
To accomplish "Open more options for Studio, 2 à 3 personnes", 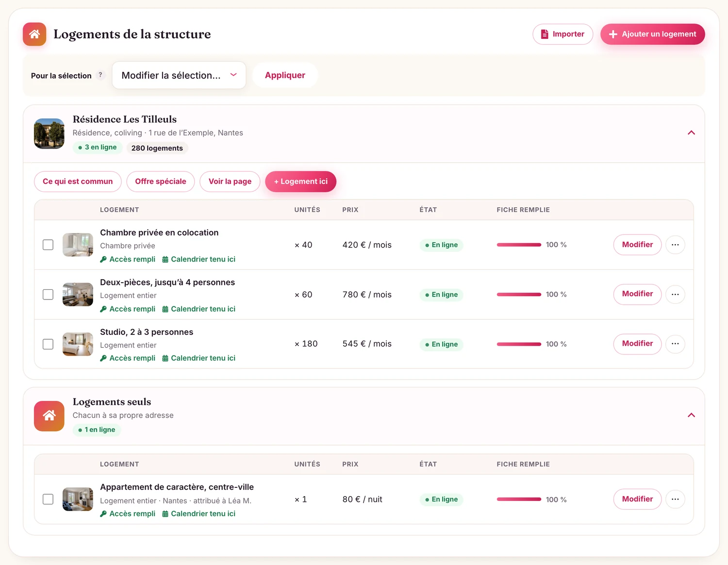I will pos(675,344).
